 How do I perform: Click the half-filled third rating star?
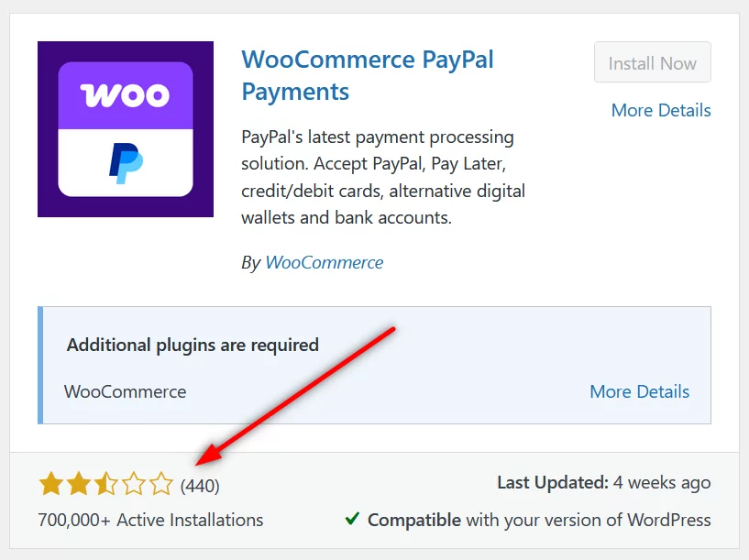click(x=105, y=484)
